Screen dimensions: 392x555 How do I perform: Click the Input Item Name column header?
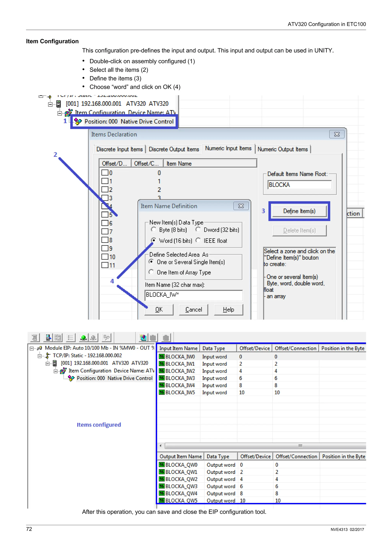(x=178, y=348)
